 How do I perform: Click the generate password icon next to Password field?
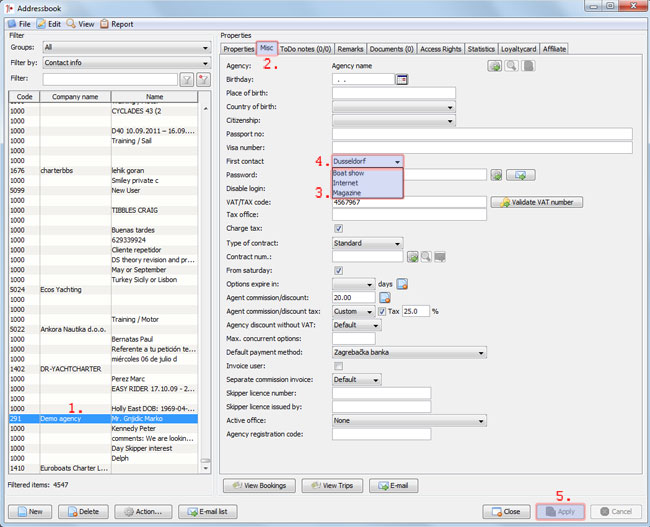click(496, 175)
